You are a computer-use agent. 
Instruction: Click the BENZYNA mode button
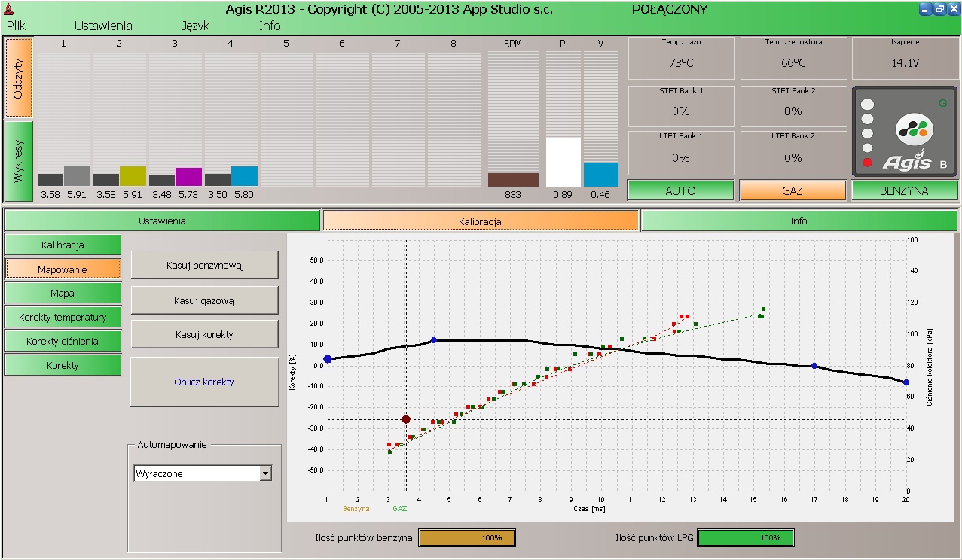coord(904,190)
